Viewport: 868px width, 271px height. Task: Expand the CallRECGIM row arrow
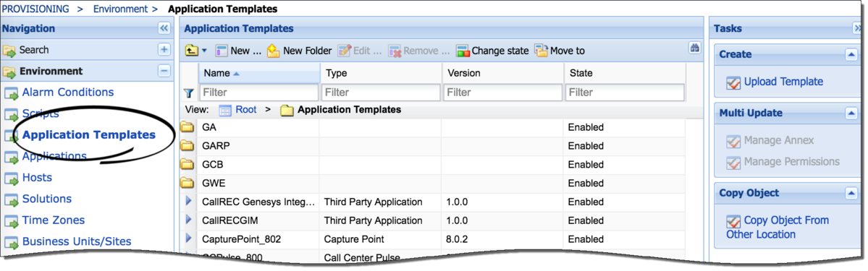pos(189,220)
